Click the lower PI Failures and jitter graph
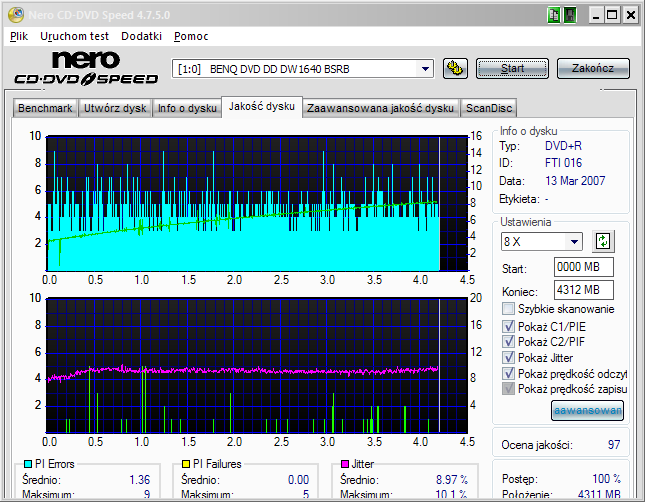 257,365
